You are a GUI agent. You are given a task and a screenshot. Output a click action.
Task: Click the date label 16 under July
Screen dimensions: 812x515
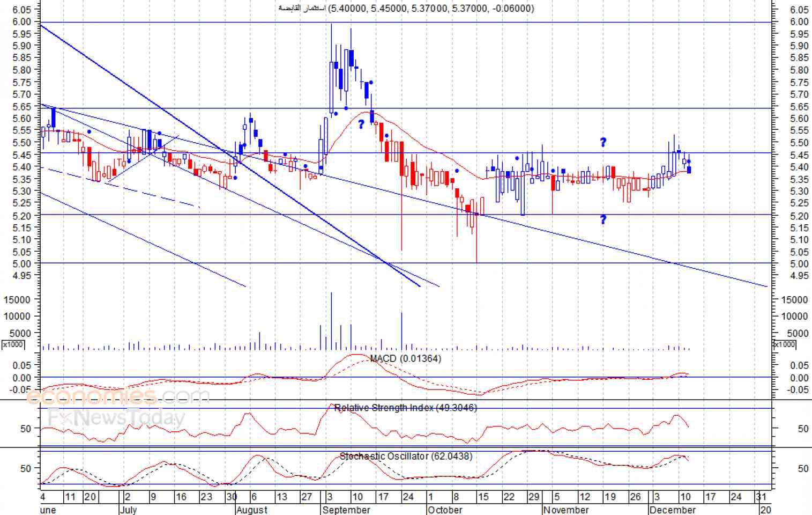(x=181, y=497)
